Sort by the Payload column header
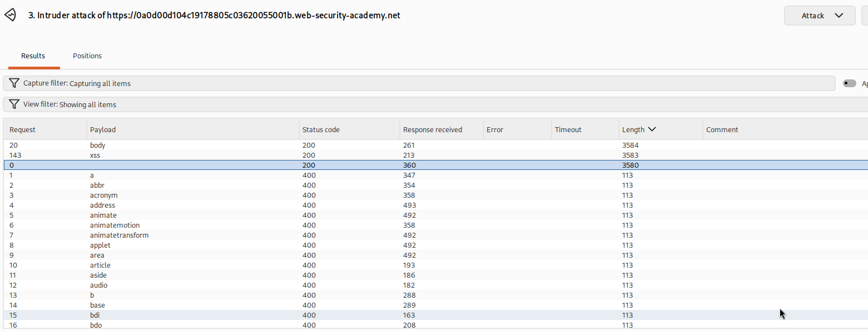 [x=193, y=129]
